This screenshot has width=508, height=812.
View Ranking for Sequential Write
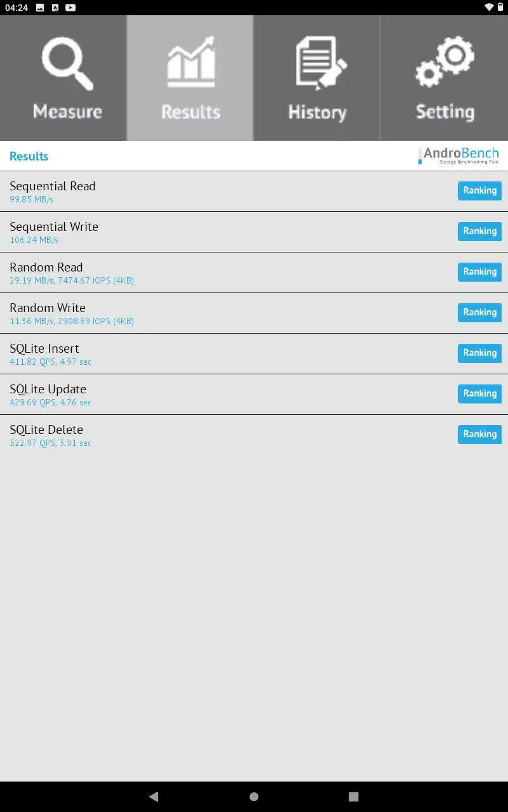coord(479,232)
